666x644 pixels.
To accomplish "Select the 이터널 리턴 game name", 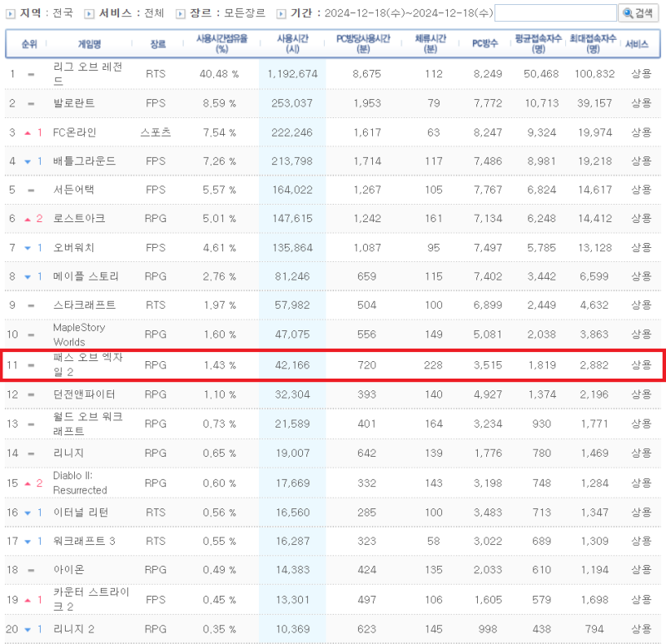I will coord(81,513).
